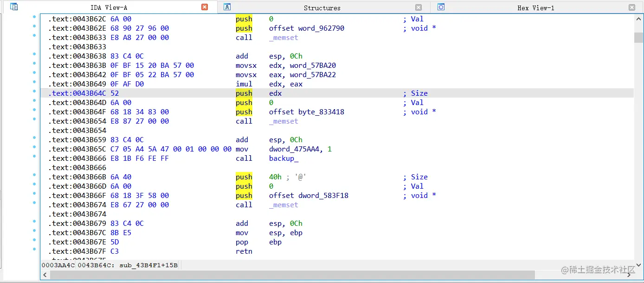Image resolution: width=644 pixels, height=283 pixels.
Task: Close the IDA View-A tab
Action: tap(205, 7)
